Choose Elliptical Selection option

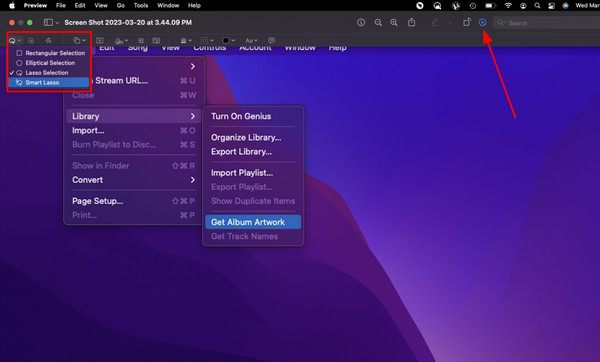point(49,63)
